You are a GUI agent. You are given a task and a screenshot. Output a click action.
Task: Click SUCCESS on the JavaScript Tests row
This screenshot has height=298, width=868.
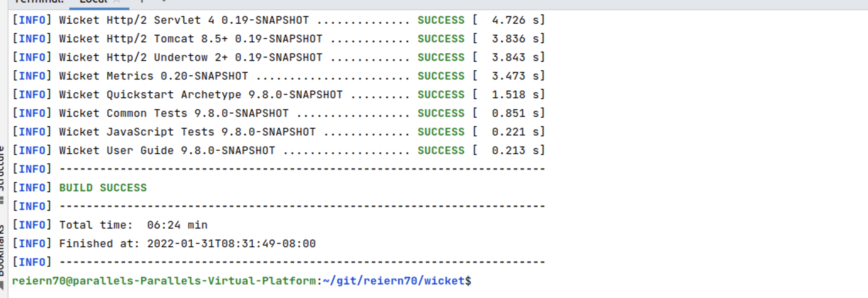pos(441,132)
